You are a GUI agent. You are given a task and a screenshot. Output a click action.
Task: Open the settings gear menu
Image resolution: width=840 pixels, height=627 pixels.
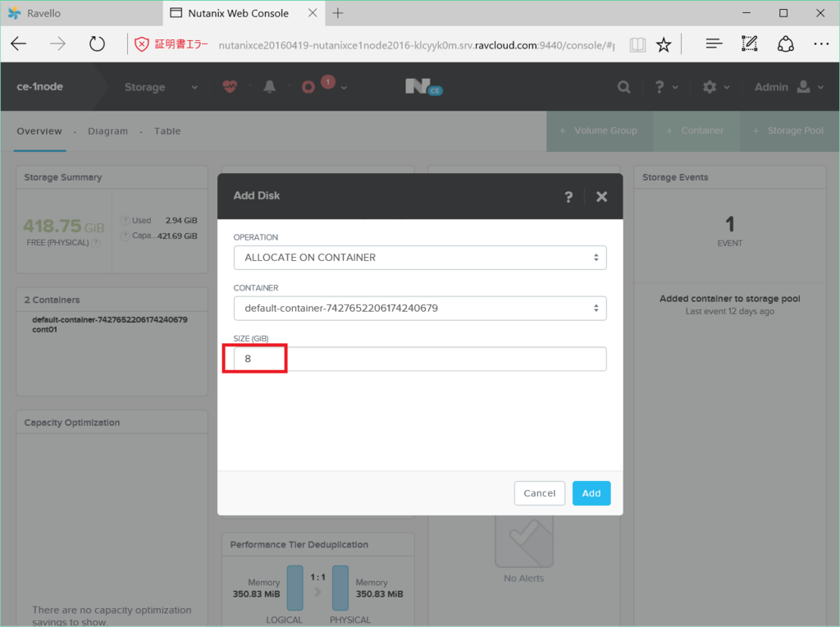(715, 87)
